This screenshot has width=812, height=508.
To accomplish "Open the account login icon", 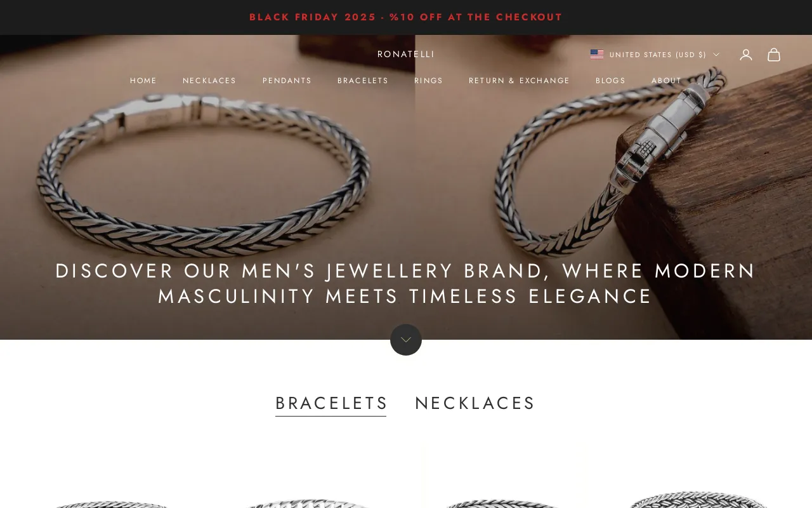I will [x=746, y=55].
